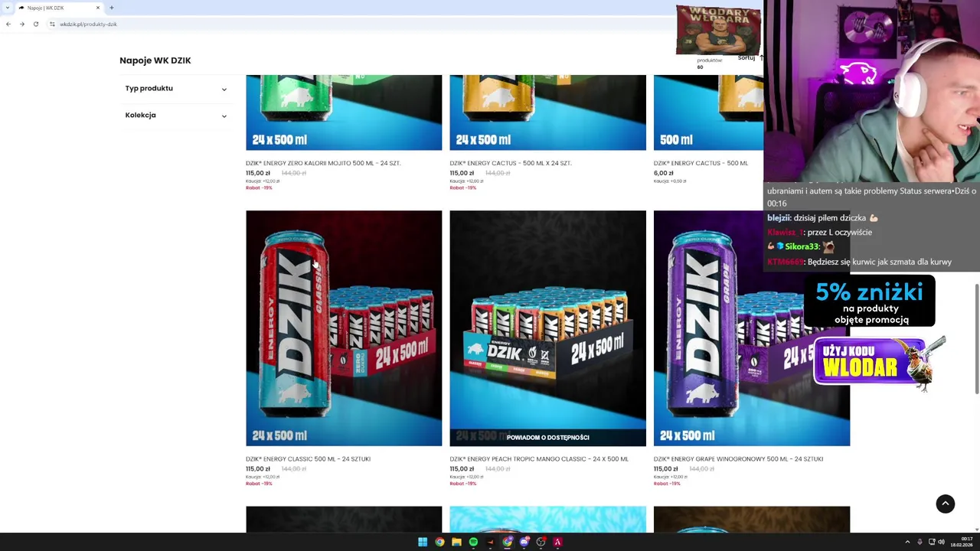Click the Rabat -19% label under Classic
Screen dimensions: 980x551
(259, 484)
